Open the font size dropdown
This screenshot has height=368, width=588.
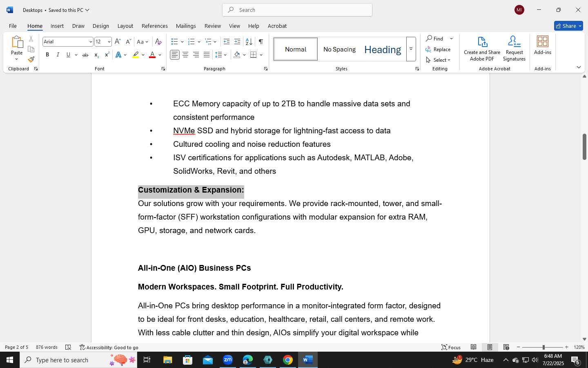109,42
